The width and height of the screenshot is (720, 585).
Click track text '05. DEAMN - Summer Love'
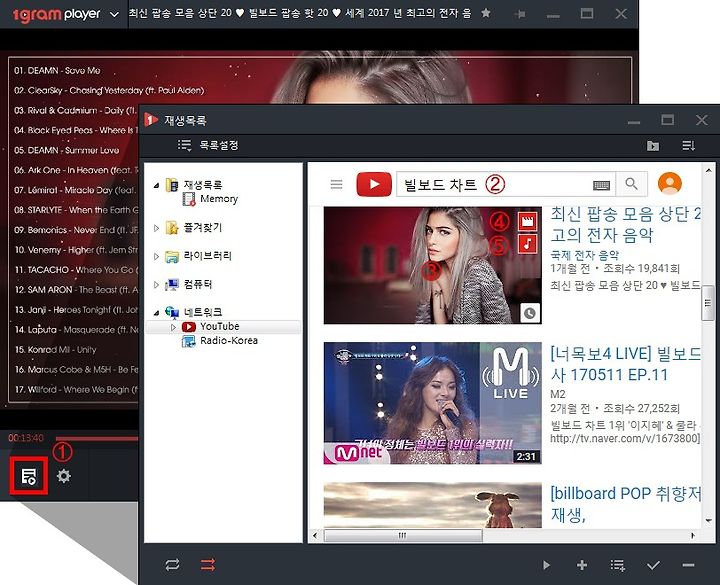(x=67, y=151)
